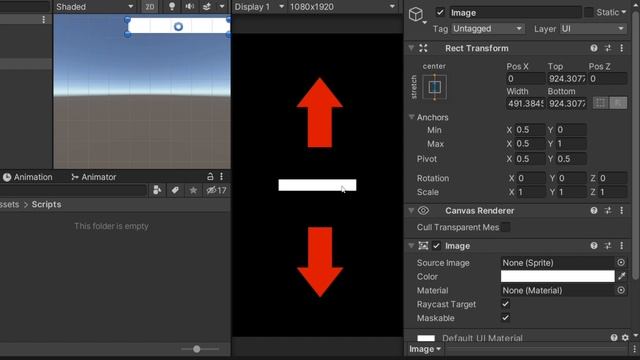Toggle Cull Transparent Mesh checkbox

point(505,227)
